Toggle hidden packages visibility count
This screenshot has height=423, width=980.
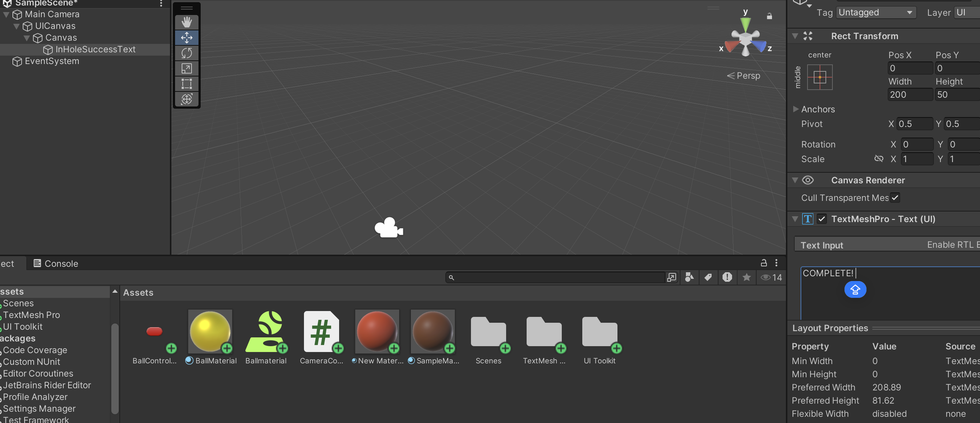coord(771,277)
